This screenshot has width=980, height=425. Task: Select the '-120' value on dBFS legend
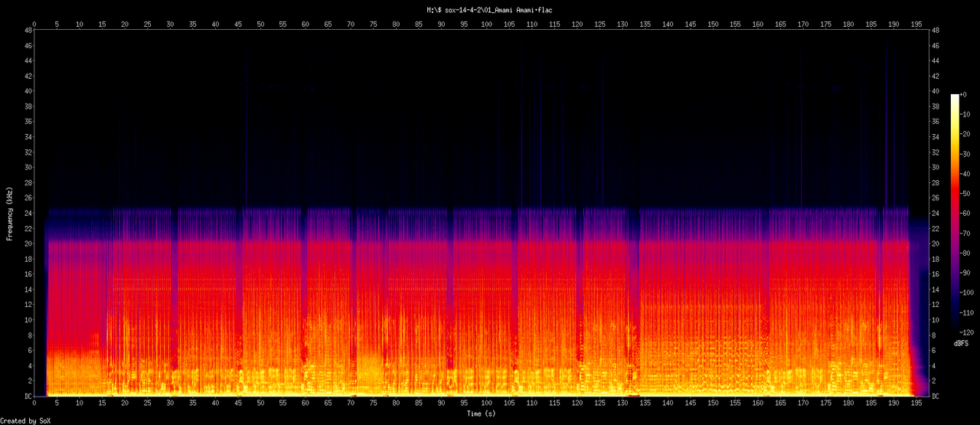tap(967, 334)
